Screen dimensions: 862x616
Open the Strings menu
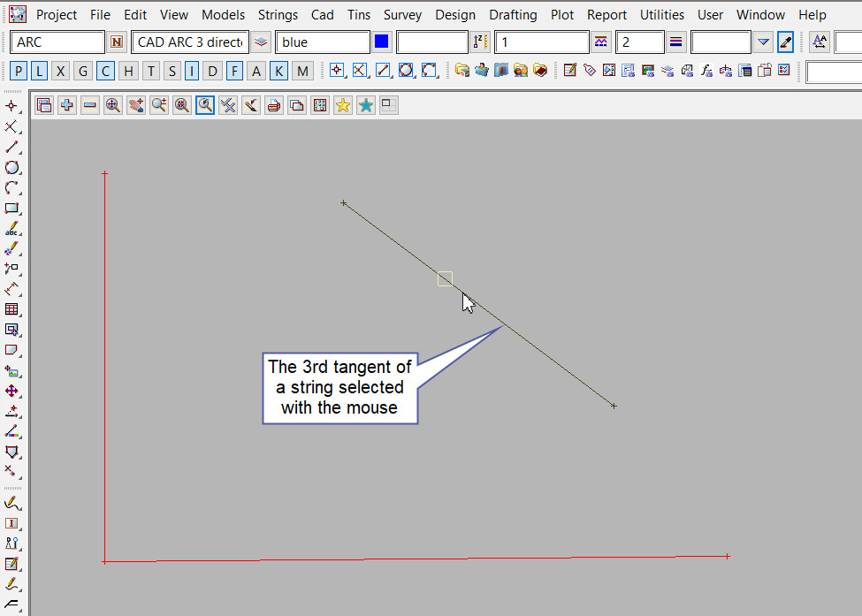pyautogui.click(x=278, y=15)
